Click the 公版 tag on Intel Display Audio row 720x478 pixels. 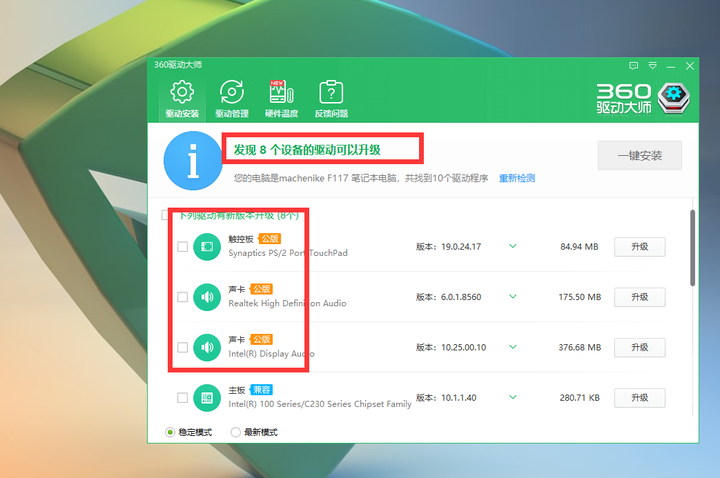261,339
